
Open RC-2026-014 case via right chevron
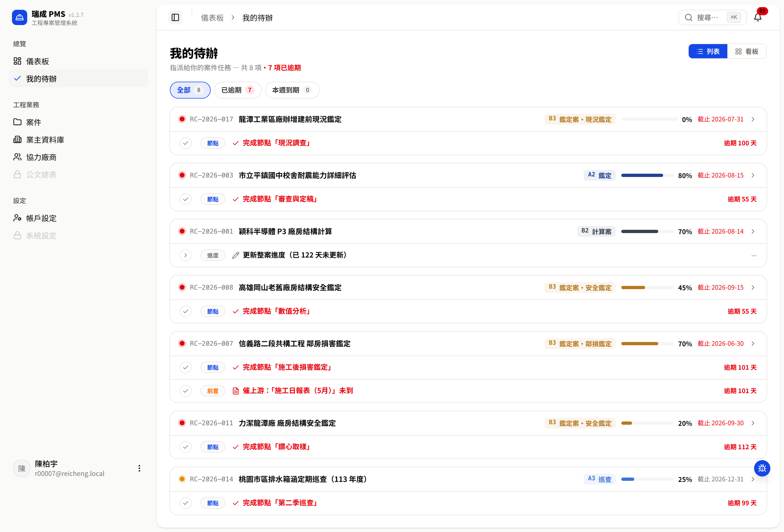[x=753, y=479]
